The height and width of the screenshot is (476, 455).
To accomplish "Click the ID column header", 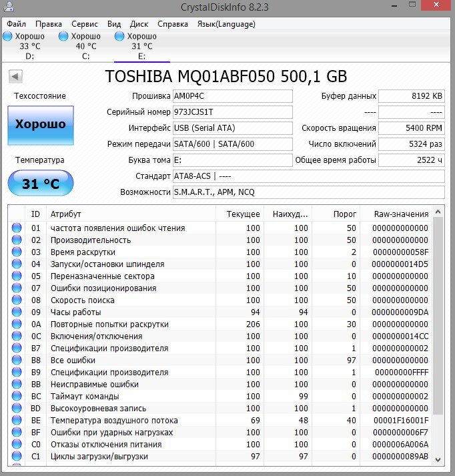I will [x=35, y=214].
